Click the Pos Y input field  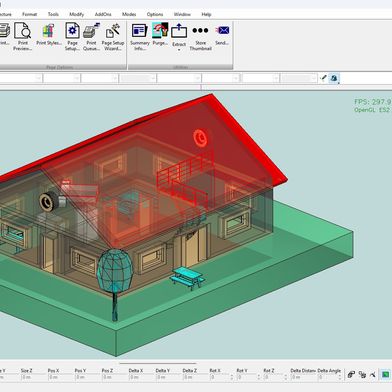click(x=86, y=377)
